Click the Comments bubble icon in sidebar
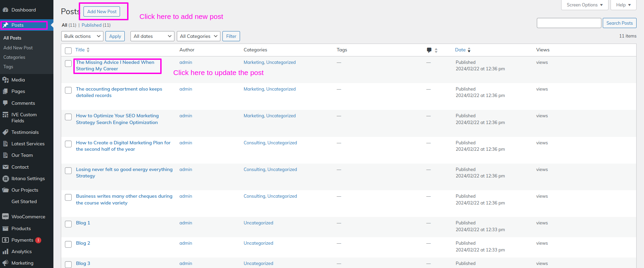 (x=5, y=103)
